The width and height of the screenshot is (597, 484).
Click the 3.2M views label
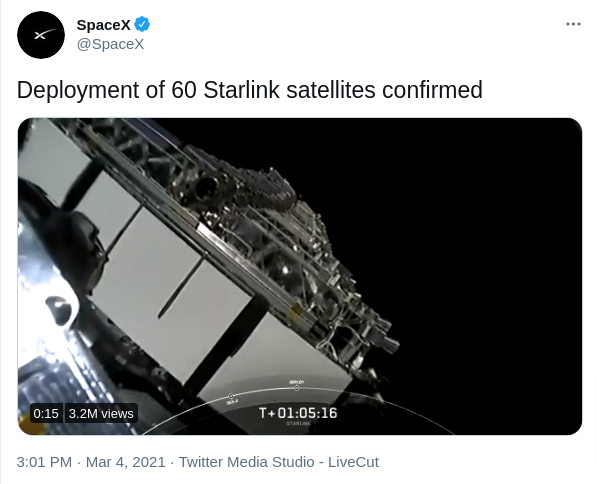coord(101,413)
